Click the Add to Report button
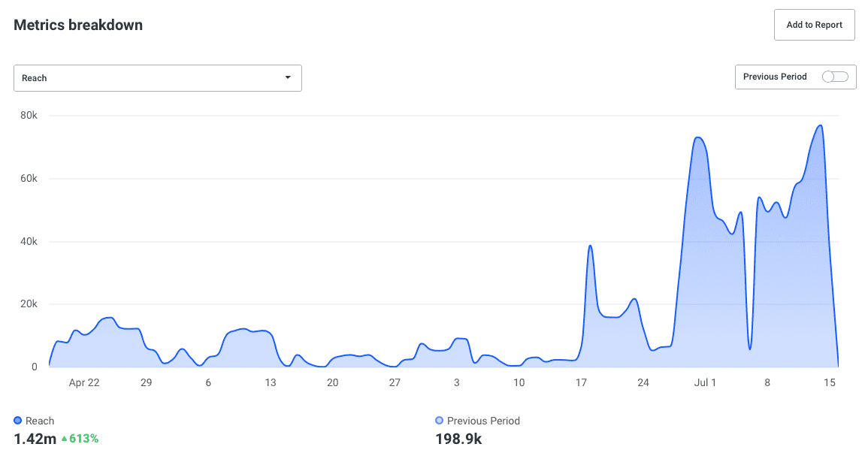Viewport: 868px width, 459px height. [814, 24]
